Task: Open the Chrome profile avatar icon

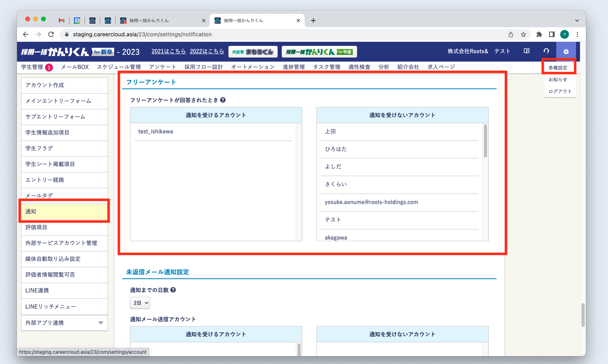Action: (x=564, y=34)
